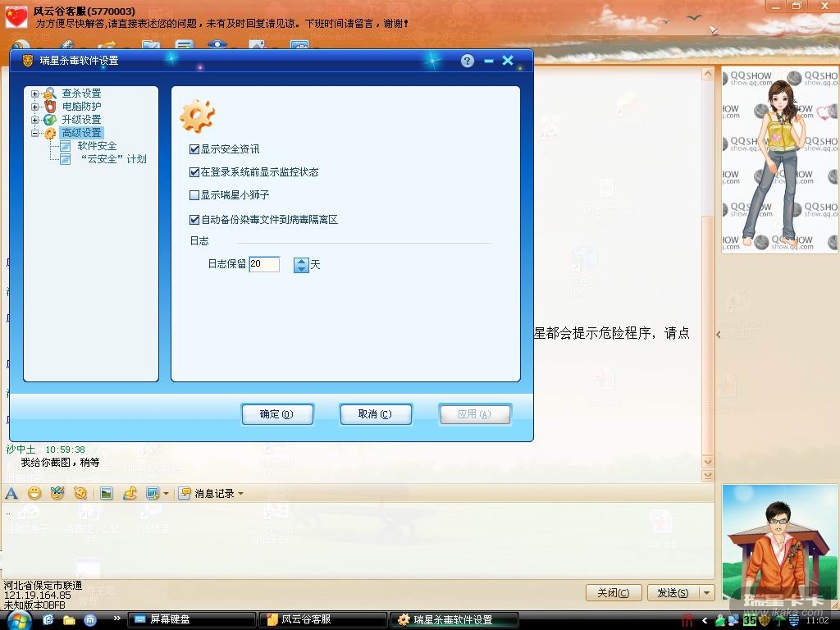Insert a picture into the chat

click(x=106, y=493)
